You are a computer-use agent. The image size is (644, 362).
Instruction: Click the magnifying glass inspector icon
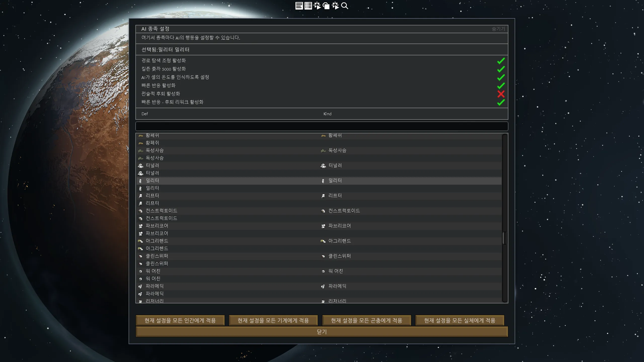point(345,6)
